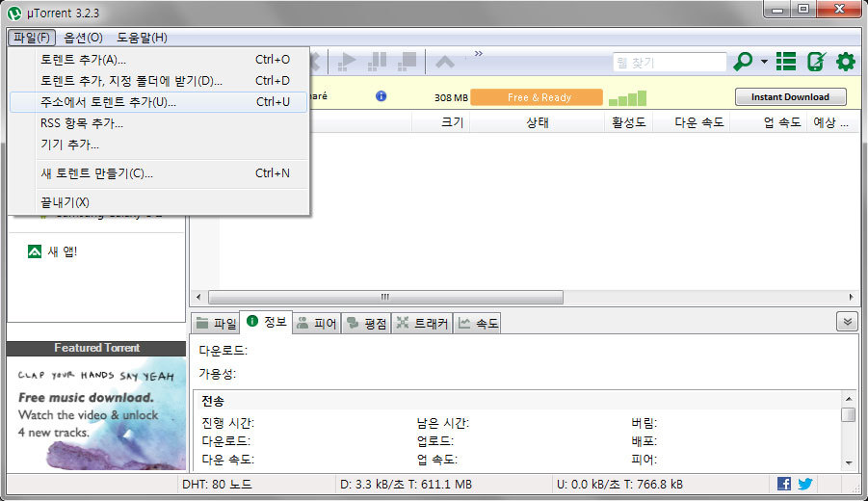Click the remote device icon
The image size is (868, 501).
[x=816, y=62]
